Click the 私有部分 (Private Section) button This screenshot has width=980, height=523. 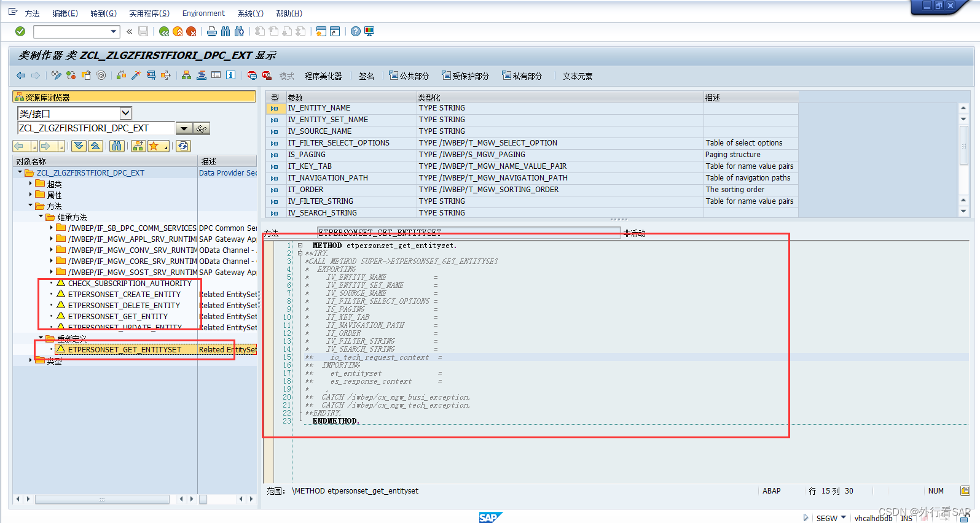coord(522,76)
